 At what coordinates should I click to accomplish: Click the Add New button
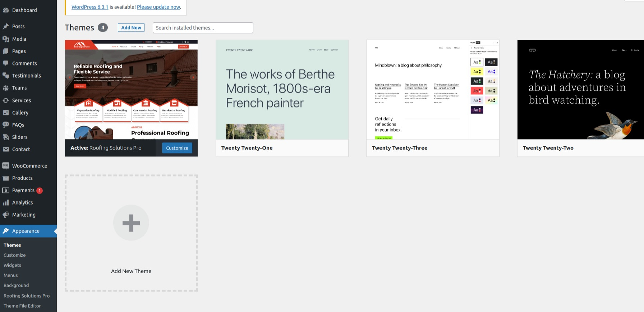click(x=131, y=28)
